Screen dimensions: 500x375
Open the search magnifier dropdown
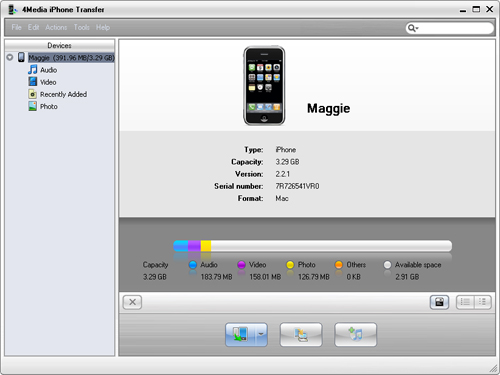coord(413,28)
